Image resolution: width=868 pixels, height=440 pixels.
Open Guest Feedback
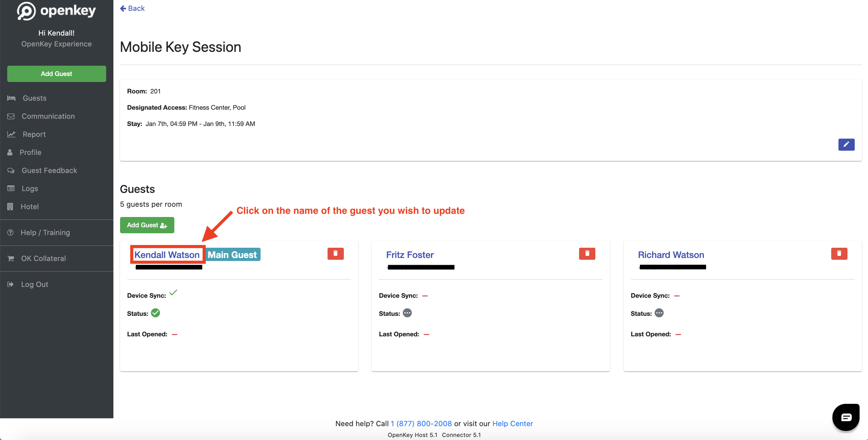coord(49,170)
